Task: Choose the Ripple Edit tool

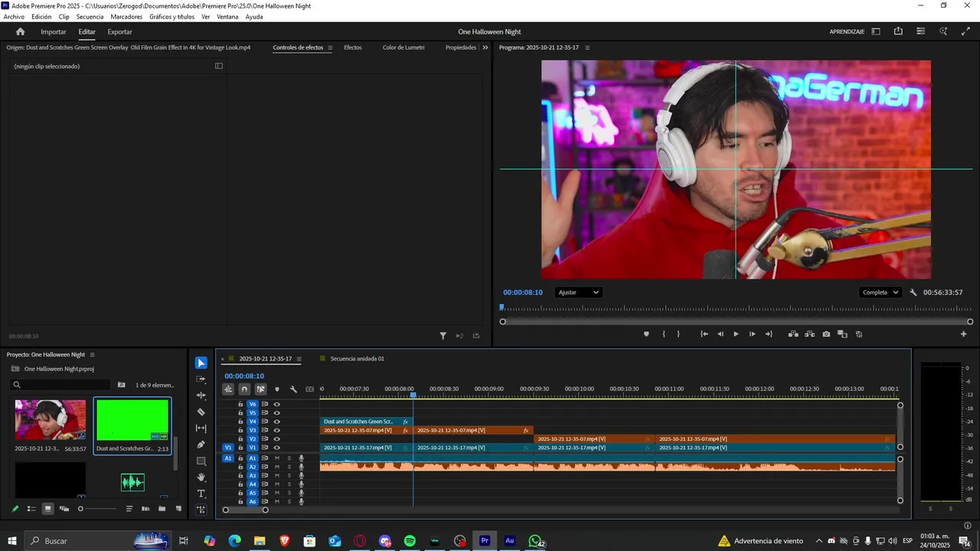Action: (x=201, y=396)
